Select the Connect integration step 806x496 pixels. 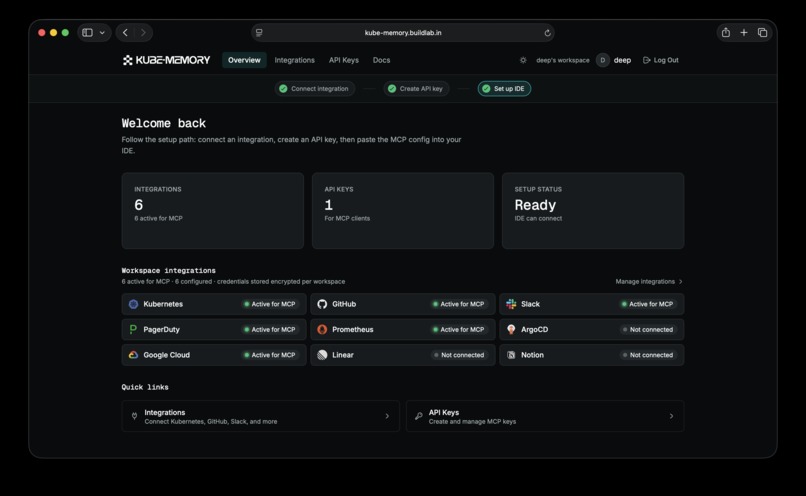pos(314,88)
